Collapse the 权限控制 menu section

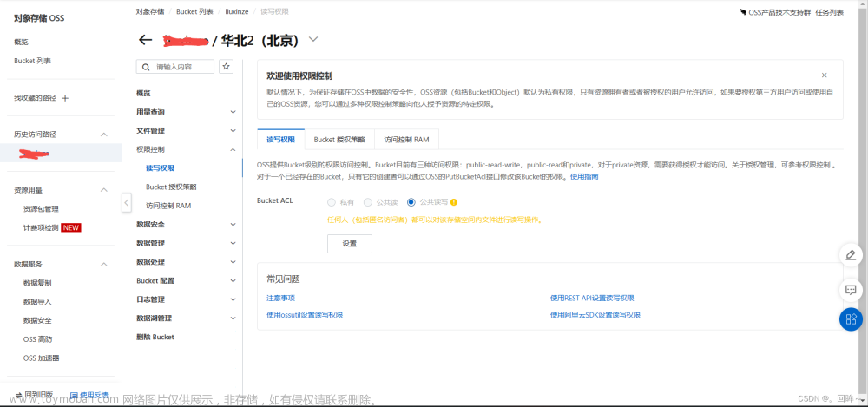coord(233,149)
